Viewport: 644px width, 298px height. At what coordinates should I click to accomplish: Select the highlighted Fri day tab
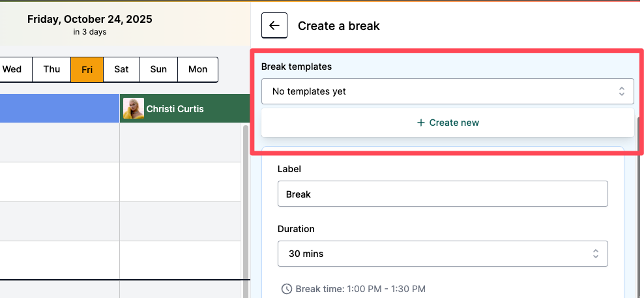[x=87, y=69]
